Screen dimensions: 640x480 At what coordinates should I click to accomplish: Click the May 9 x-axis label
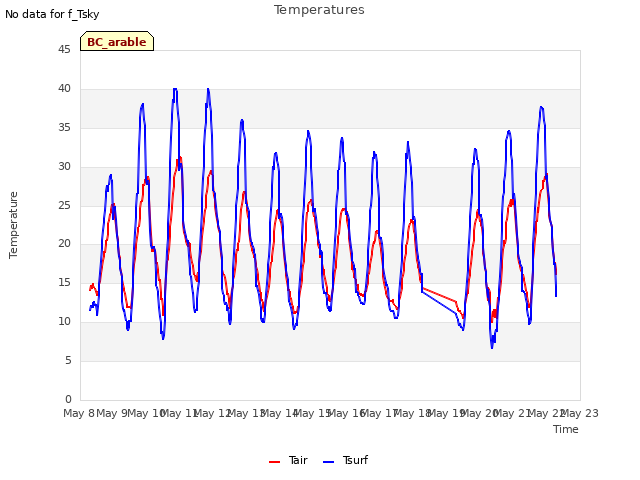tap(112, 413)
